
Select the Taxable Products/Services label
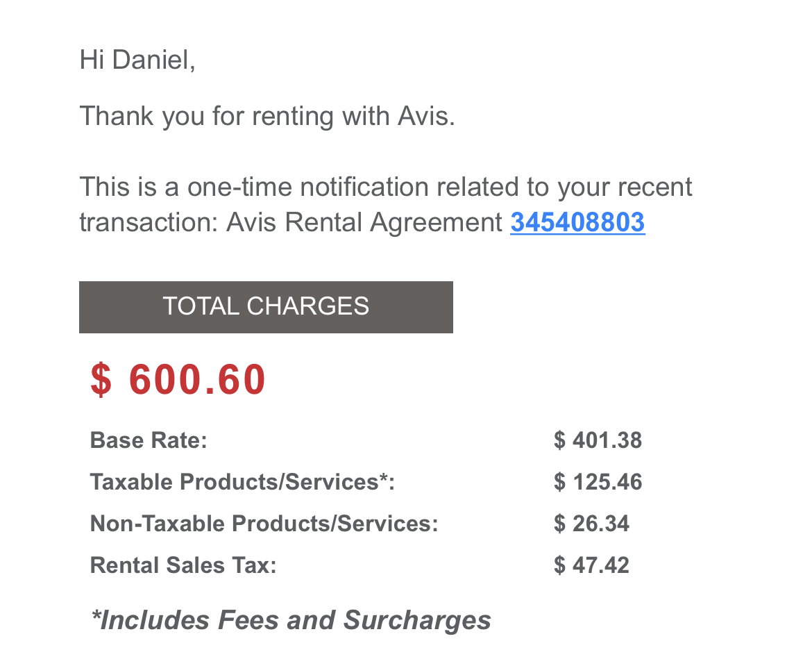(242, 482)
